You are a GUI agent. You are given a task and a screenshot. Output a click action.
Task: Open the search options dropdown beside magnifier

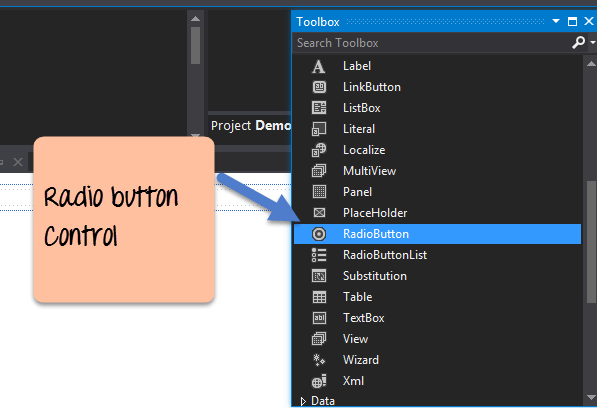pos(592,43)
